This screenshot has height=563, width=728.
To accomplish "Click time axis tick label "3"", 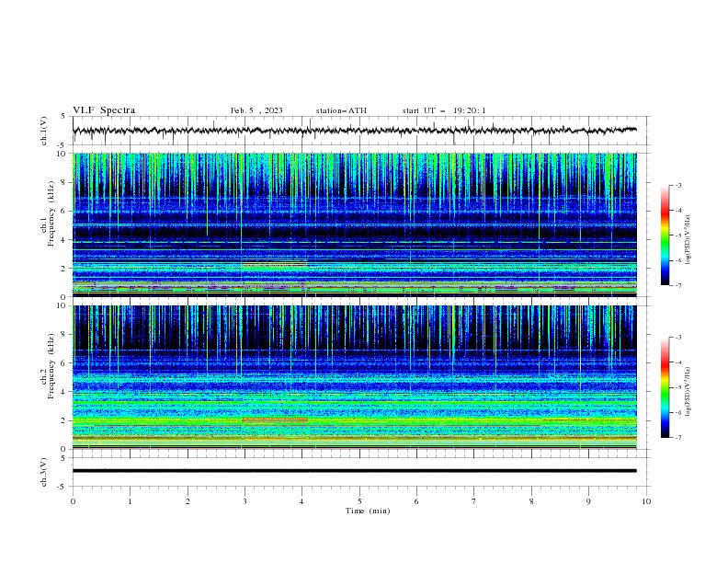I will coord(245,501).
